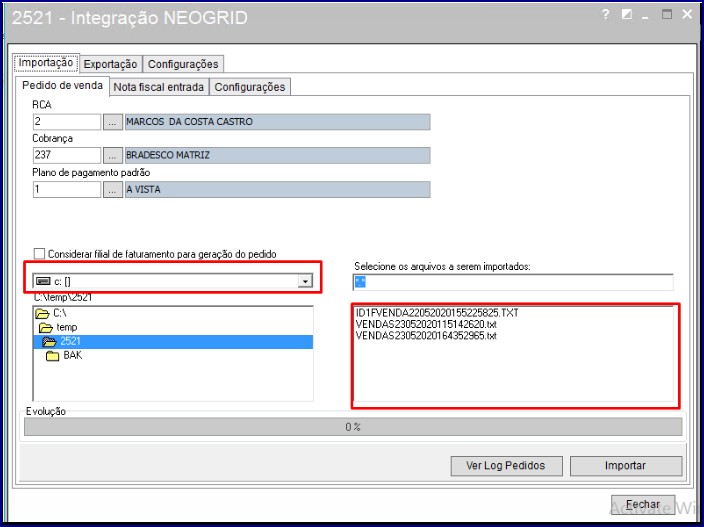Screen dimensions: 704x527
Task: Click the Plano de pagamento code field
Action: pyautogui.click(x=67, y=189)
